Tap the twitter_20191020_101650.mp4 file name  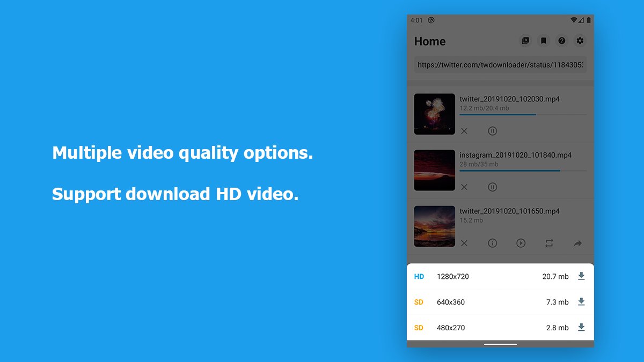[510, 211]
